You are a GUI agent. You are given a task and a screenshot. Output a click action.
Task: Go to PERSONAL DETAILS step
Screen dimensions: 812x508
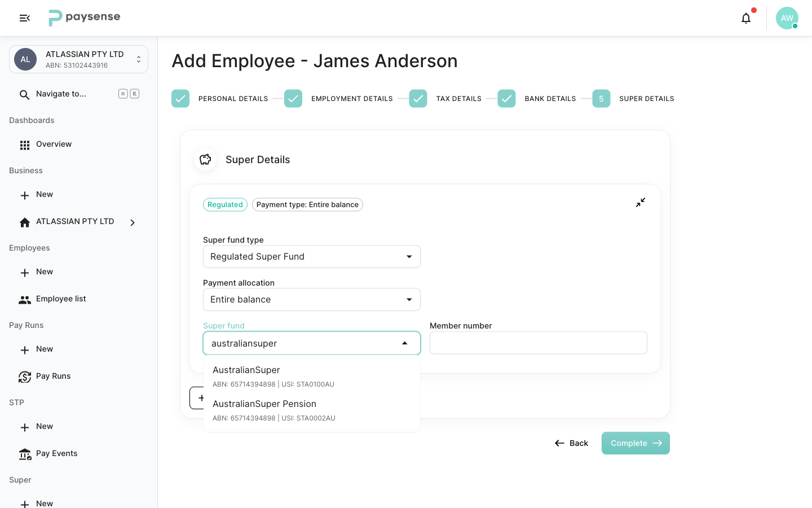point(233,99)
